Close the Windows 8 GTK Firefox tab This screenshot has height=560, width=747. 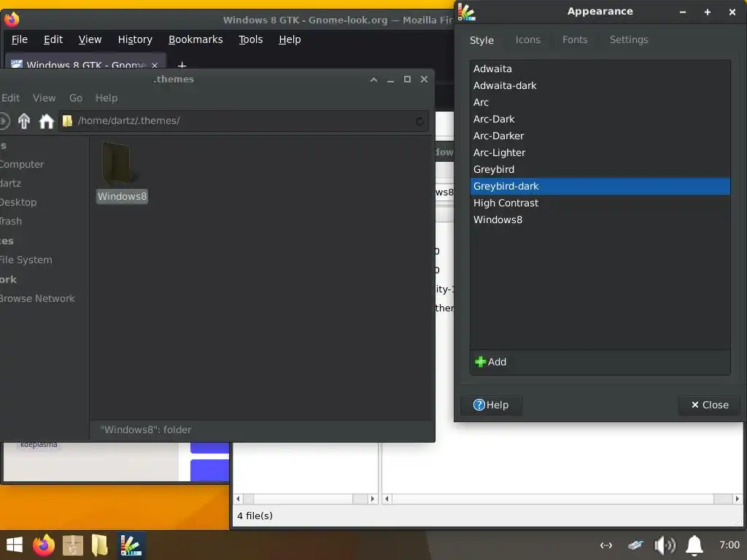pyautogui.click(x=155, y=65)
